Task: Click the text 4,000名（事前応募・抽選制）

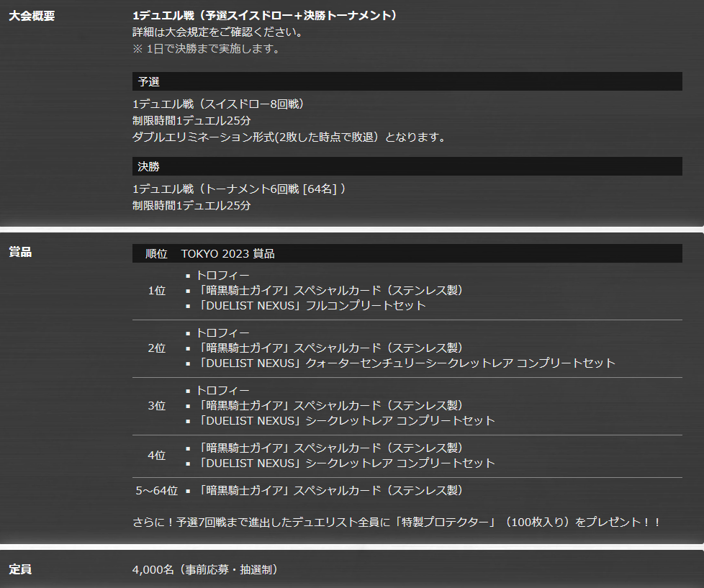Action: pyautogui.click(x=206, y=569)
